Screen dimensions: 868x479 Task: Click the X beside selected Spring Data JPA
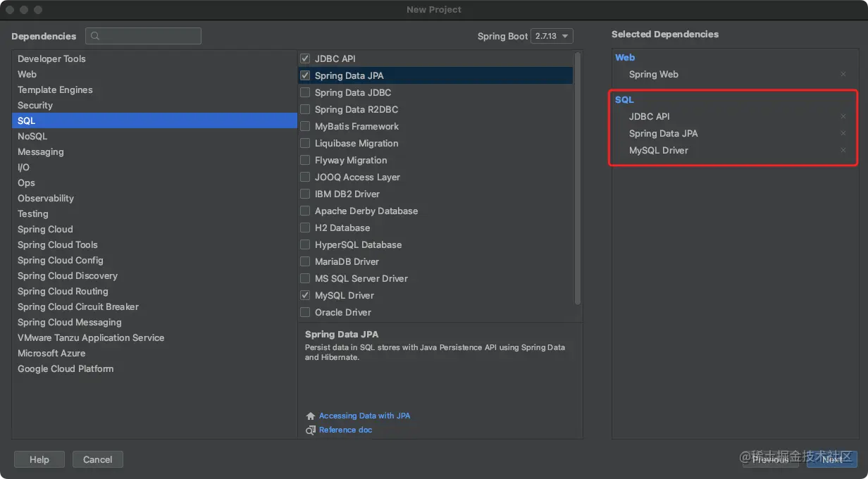tap(843, 134)
